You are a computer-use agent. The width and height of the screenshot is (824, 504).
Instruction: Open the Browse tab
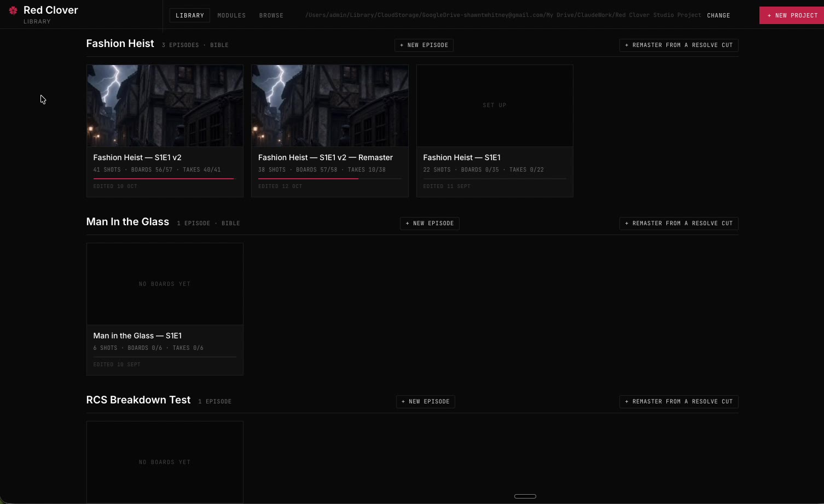click(271, 15)
